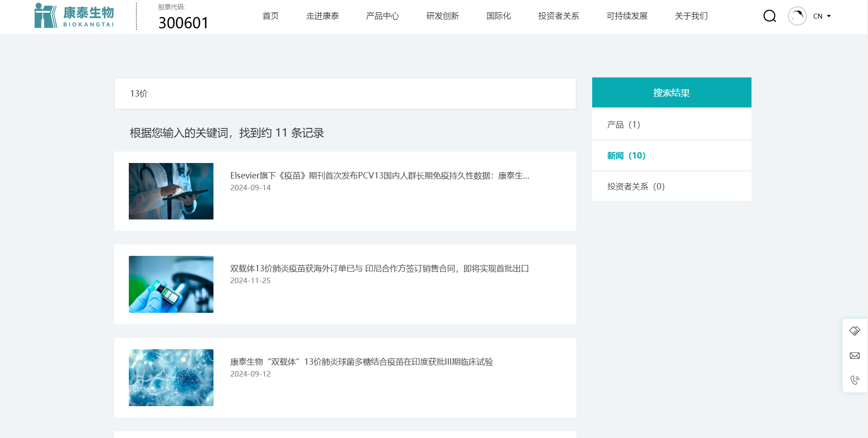Open the search magnifier icon

(x=769, y=15)
